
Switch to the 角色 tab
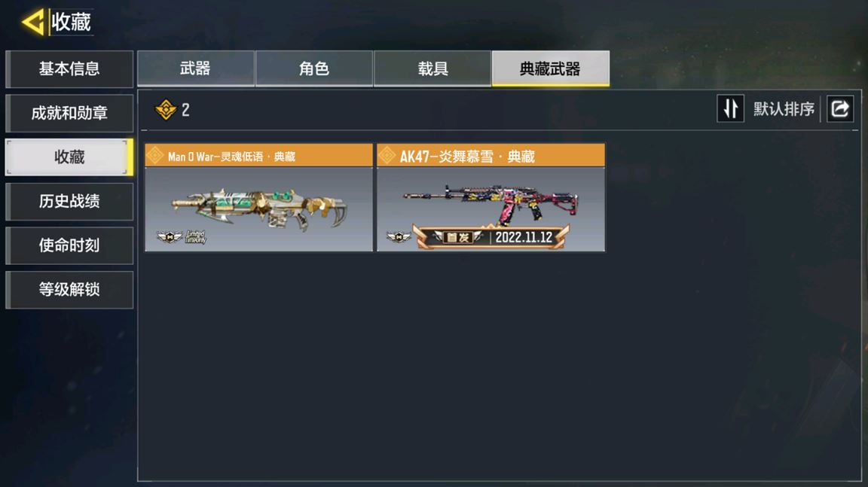tap(314, 68)
